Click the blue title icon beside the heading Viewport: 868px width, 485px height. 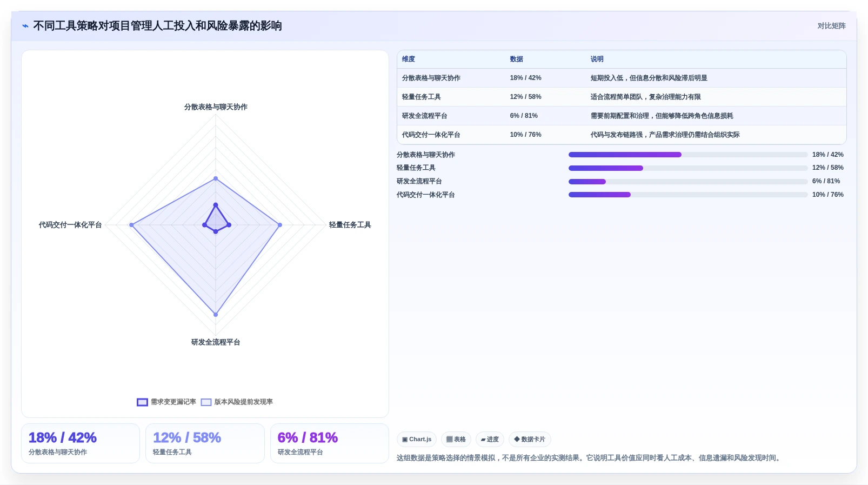tap(25, 26)
